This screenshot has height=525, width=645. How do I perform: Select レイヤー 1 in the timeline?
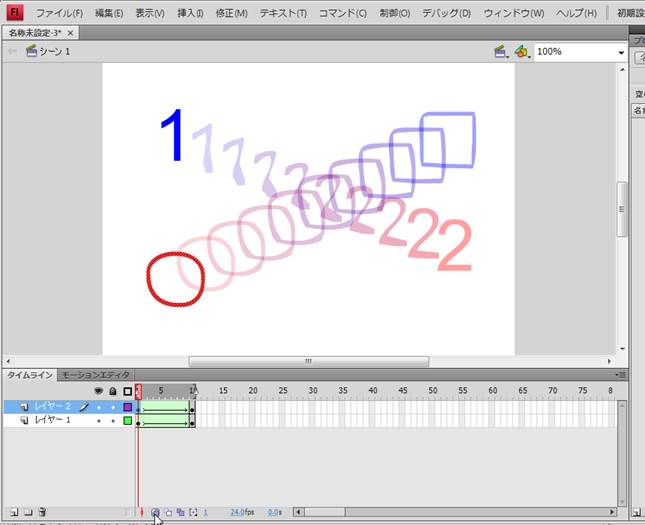tap(53, 421)
